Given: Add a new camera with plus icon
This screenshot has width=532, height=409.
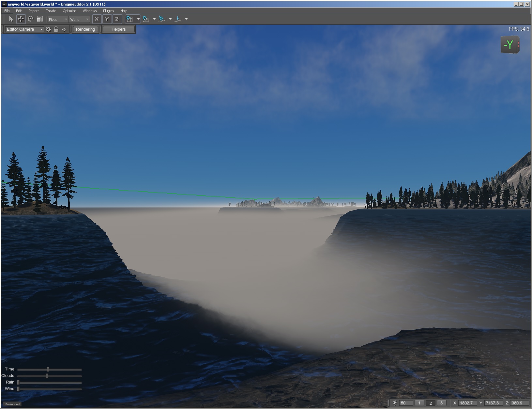Looking at the screenshot, I should 64,29.
